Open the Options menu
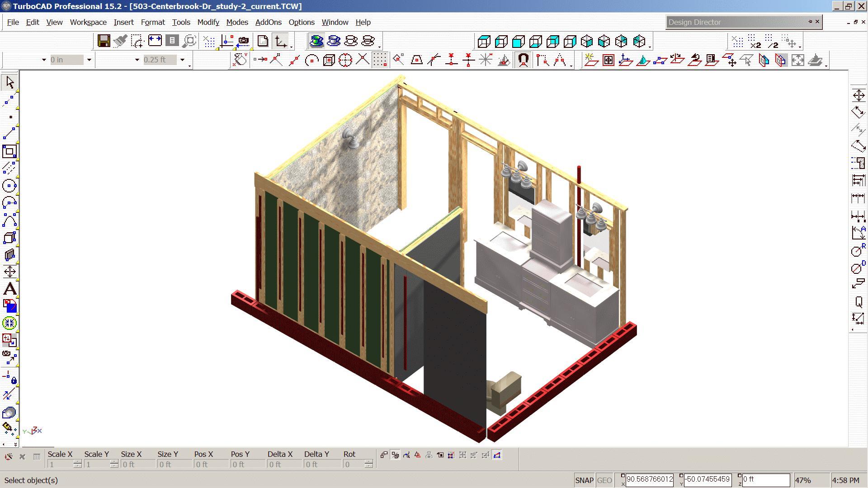This screenshot has width=868, height=488. (302, 22)
